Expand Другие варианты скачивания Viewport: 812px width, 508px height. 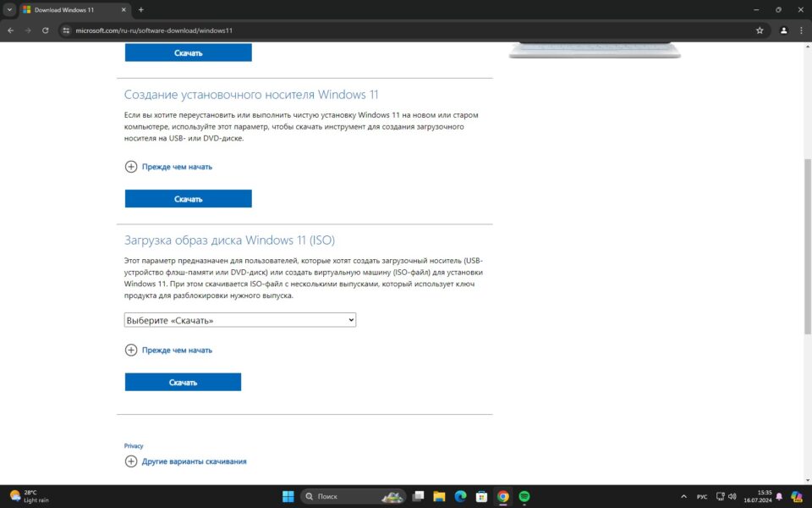pyautogui.click(x=185, y=461)
